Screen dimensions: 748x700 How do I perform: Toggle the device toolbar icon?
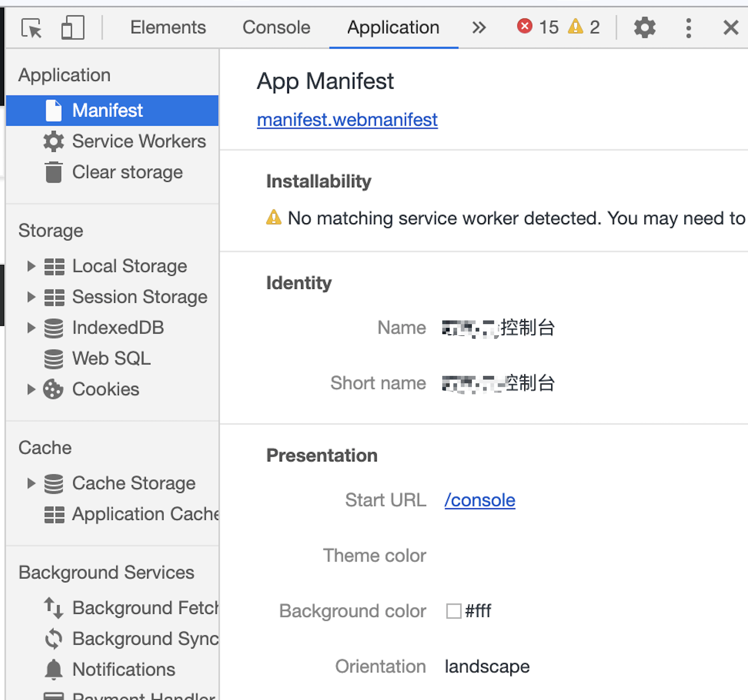pos(72,27)
